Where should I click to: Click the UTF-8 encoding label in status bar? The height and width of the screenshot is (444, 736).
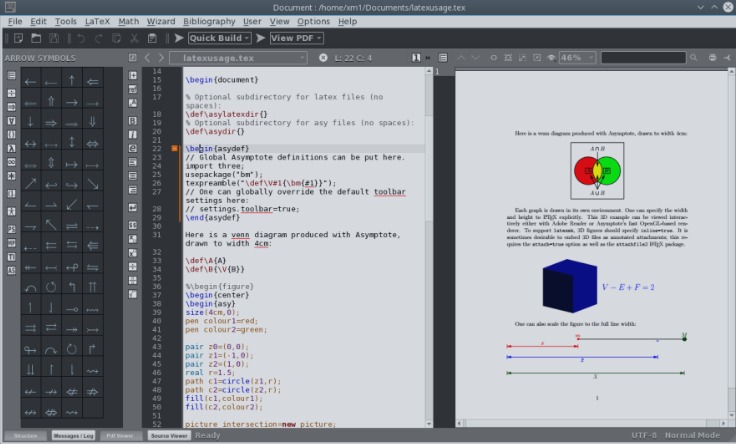(x=644, y=435)
